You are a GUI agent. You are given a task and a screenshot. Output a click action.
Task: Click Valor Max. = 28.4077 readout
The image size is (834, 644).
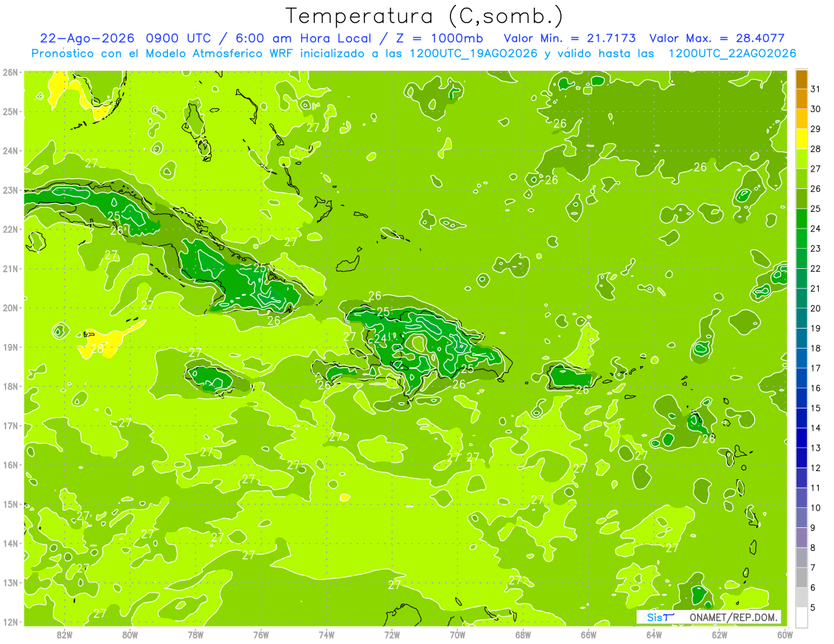tap(717, 38)
